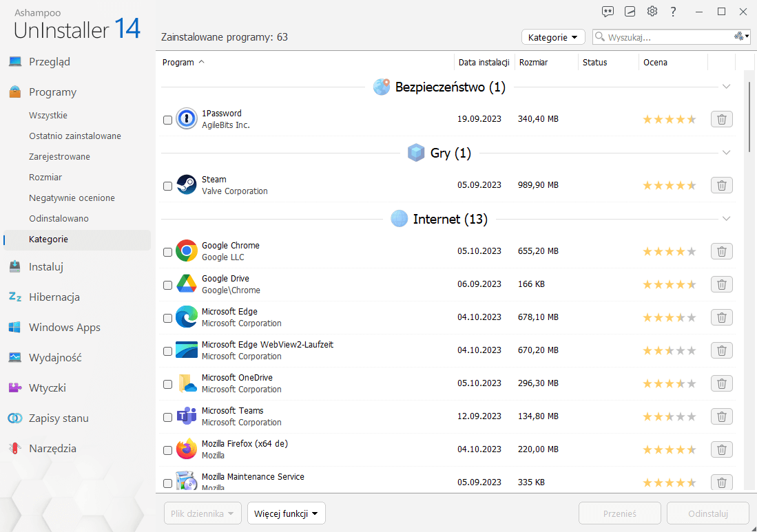Tick the 1Password checkbox
The image size is (757, 532).
[x=167, y=120]
